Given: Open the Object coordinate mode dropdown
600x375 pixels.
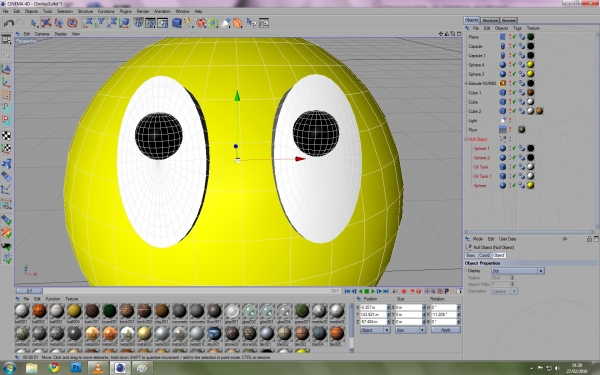Looking at the screenshot, I should [375, 330].
